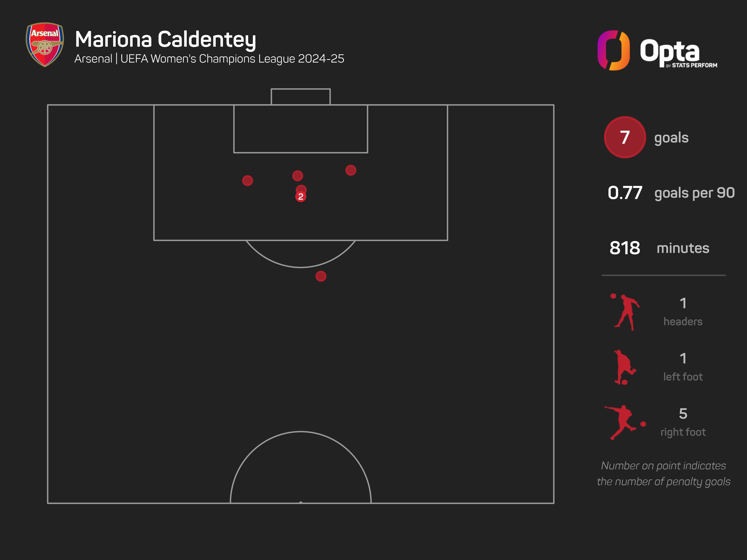747x560 pixels.
Task: Select the right foot kicking silhouette icon
Action: pyautogui.click(x=623, y=422)
